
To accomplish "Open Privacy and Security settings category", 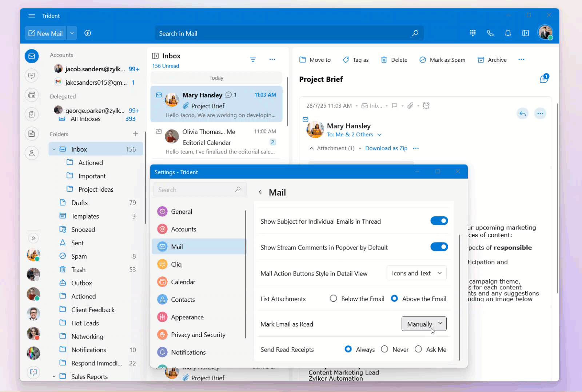I will [199, 335].
